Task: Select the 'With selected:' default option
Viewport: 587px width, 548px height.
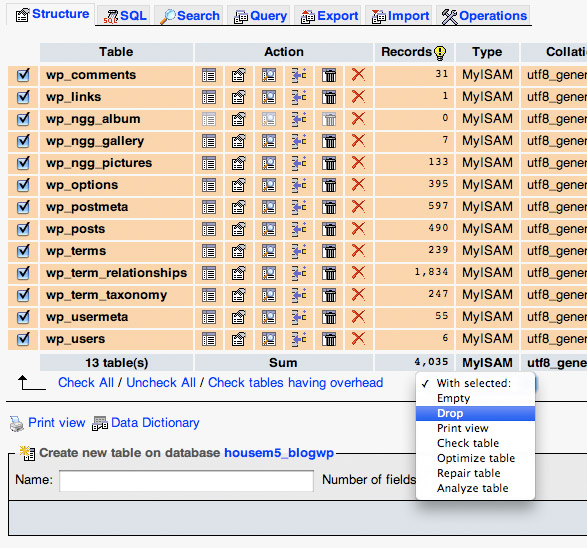Action: click(x=475, y=383)
